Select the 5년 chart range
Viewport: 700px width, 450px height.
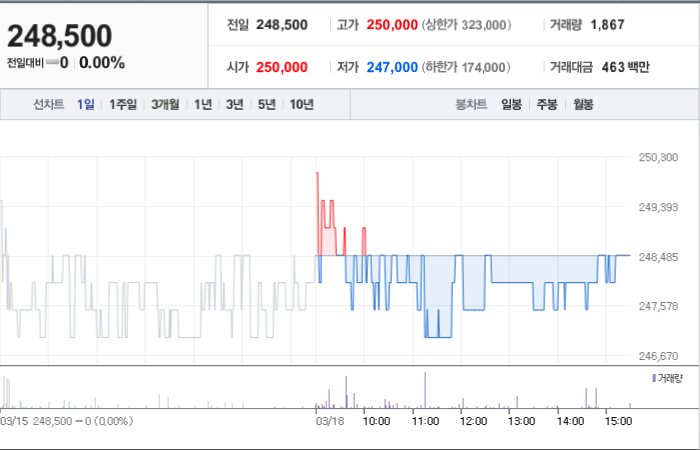coord(267,104)
